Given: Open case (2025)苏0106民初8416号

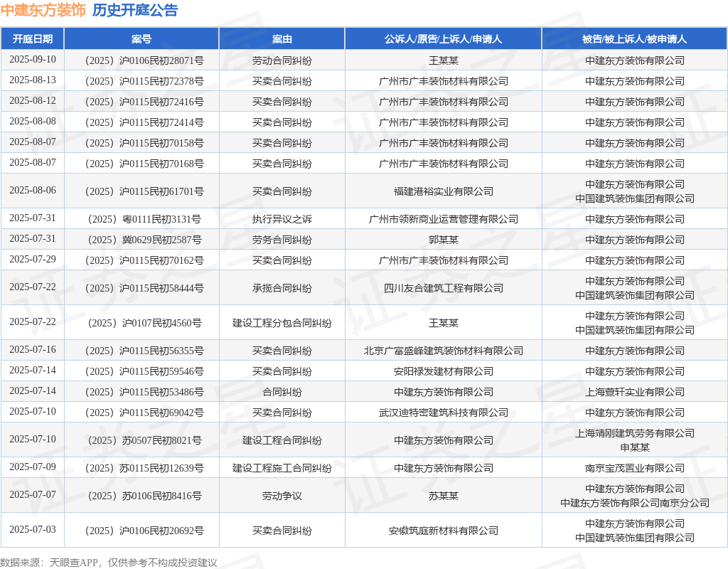Looking at the screenshot, I should point(144,496).
